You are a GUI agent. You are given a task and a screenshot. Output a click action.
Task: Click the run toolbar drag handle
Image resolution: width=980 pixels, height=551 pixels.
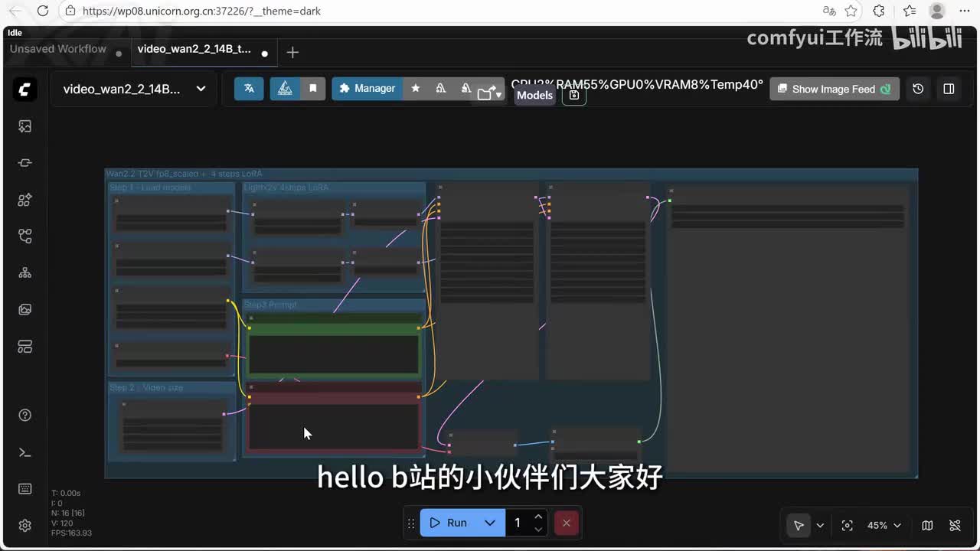(411, 523)
